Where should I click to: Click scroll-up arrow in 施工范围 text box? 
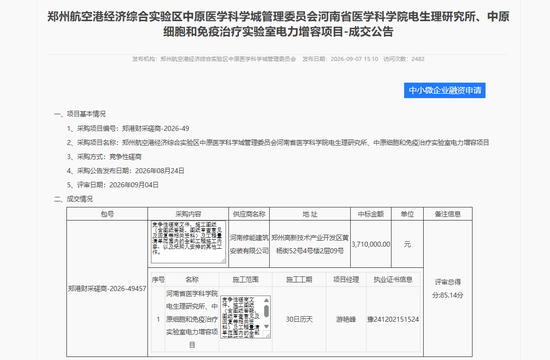266,300
